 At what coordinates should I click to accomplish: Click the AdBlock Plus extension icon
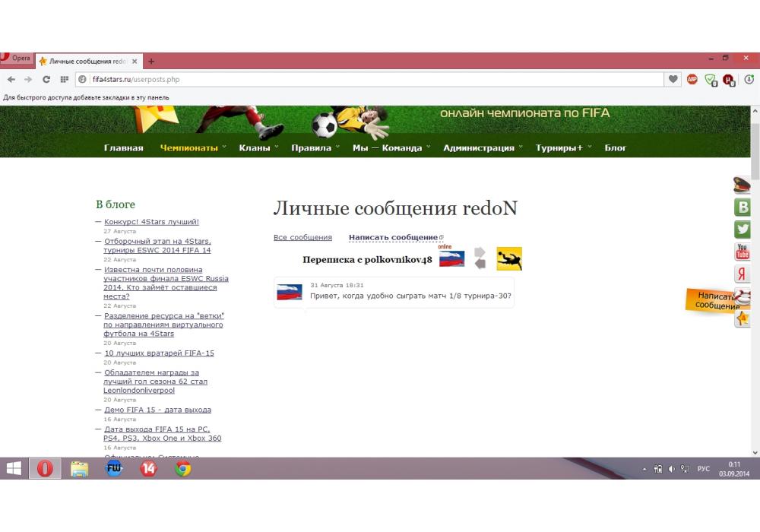692,79
